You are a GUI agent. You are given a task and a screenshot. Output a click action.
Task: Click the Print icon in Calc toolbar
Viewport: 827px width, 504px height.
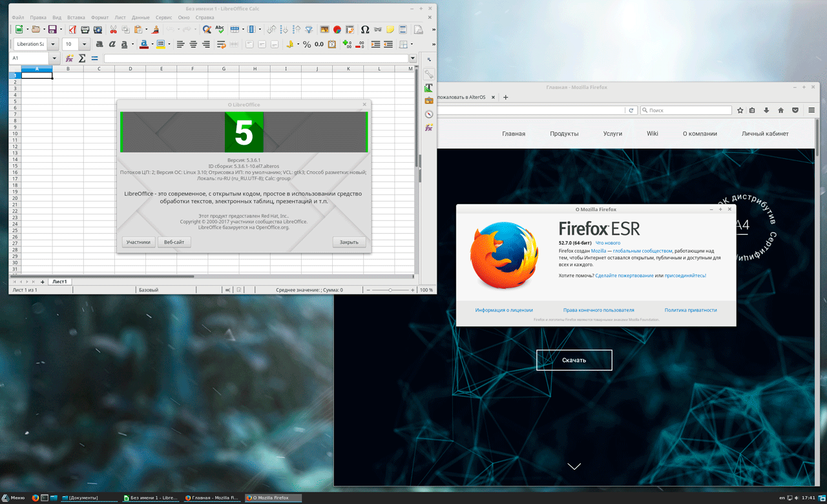pos(85,29)
